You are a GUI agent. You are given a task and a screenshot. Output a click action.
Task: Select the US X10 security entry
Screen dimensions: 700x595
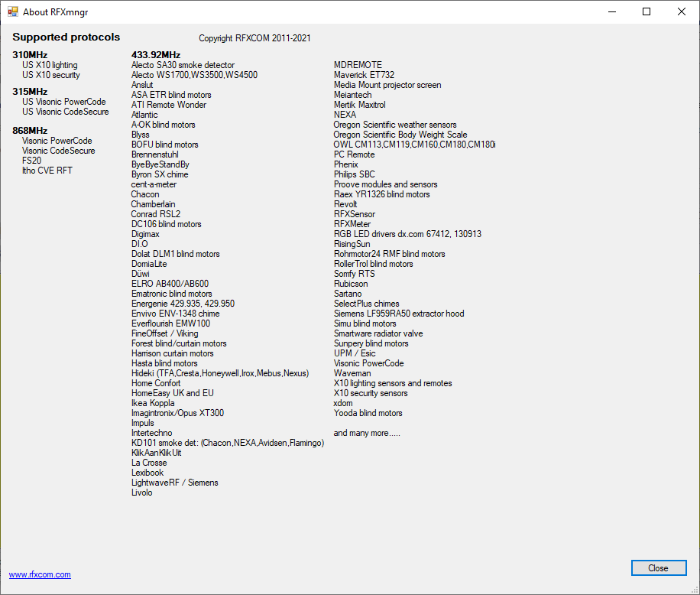[x=51, y=75]
